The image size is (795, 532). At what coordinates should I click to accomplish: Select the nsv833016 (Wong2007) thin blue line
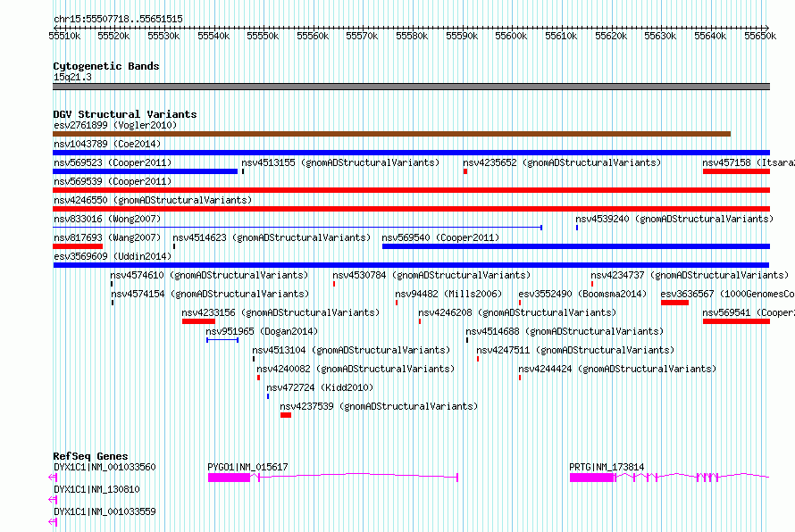click(297, 228)
